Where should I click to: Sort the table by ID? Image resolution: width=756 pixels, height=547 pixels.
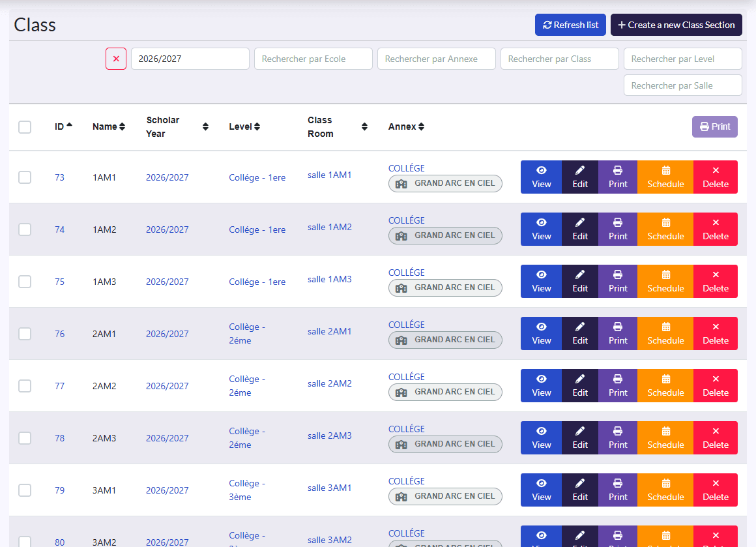63,126
